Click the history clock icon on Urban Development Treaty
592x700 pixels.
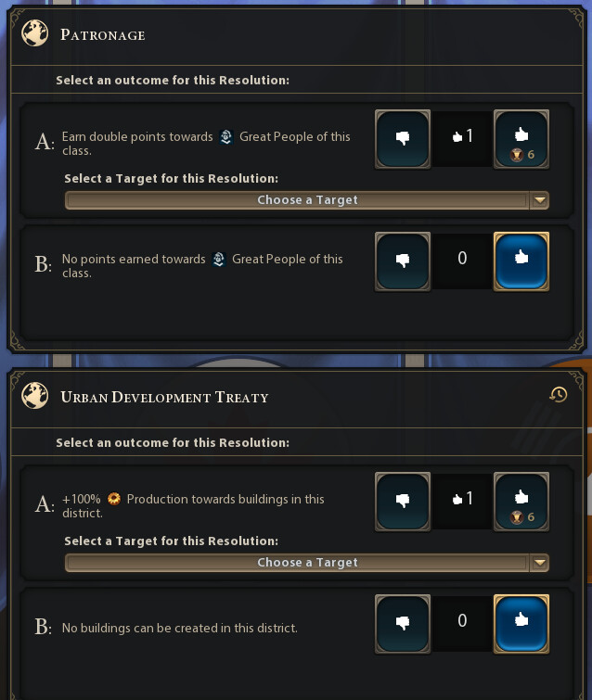[558, 395]
